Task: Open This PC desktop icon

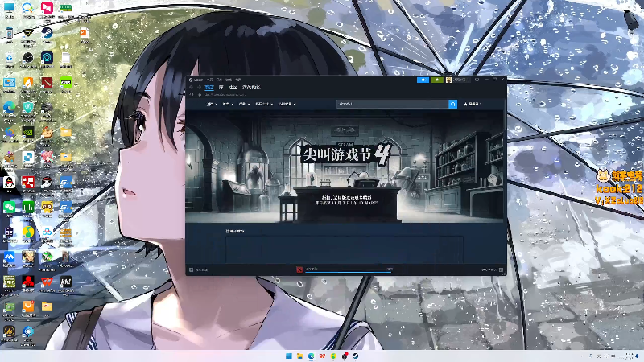Action: [9, 10]
